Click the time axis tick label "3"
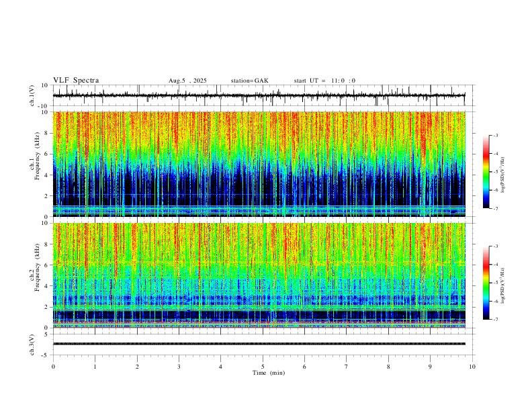 click(x=179, y=367)
